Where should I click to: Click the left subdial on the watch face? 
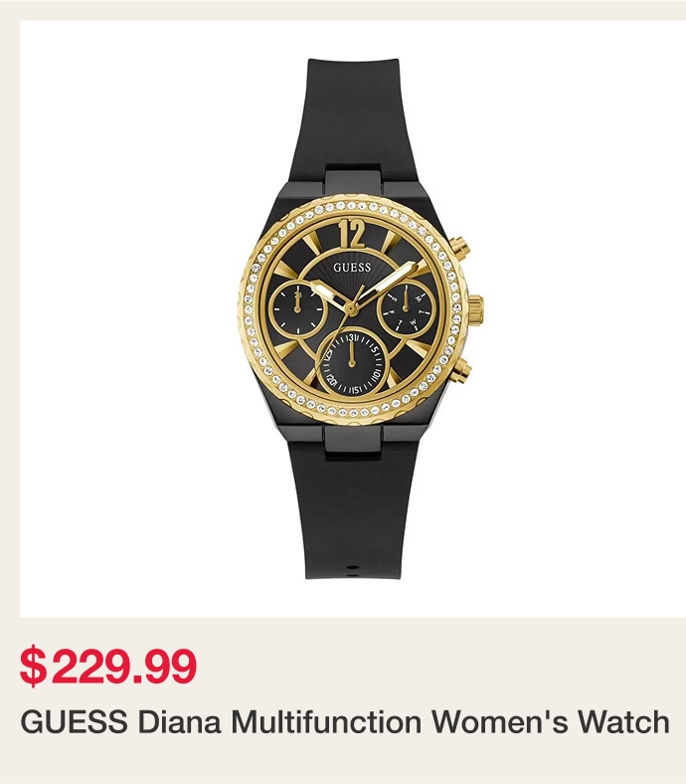pyautogui.click(x=298, y=309)
